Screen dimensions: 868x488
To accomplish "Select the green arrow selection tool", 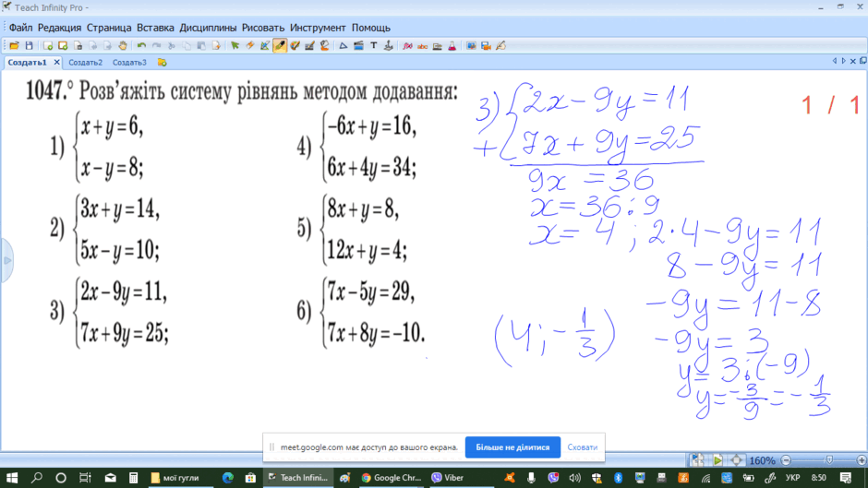I will point(235,46).
